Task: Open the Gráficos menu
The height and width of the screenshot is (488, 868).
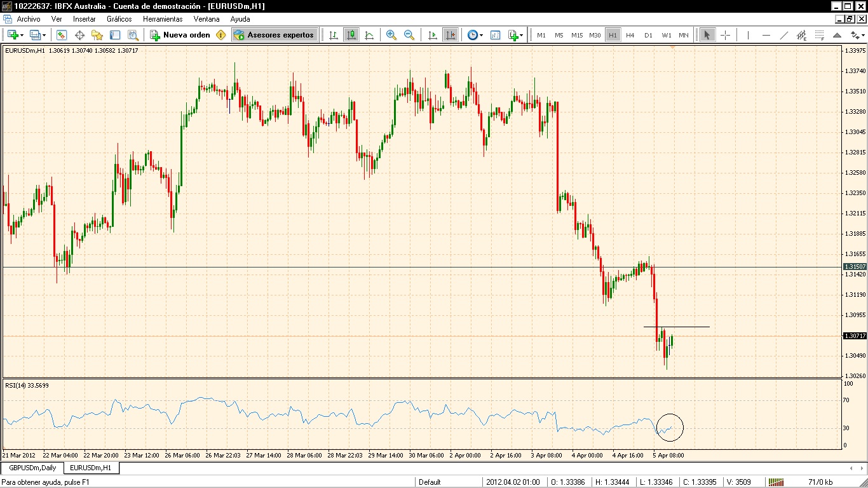Action: tap(119, 19)
